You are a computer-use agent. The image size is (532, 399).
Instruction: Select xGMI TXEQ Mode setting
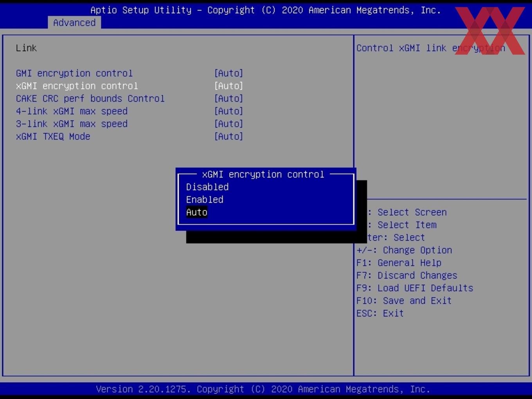(x=53, y=137)
